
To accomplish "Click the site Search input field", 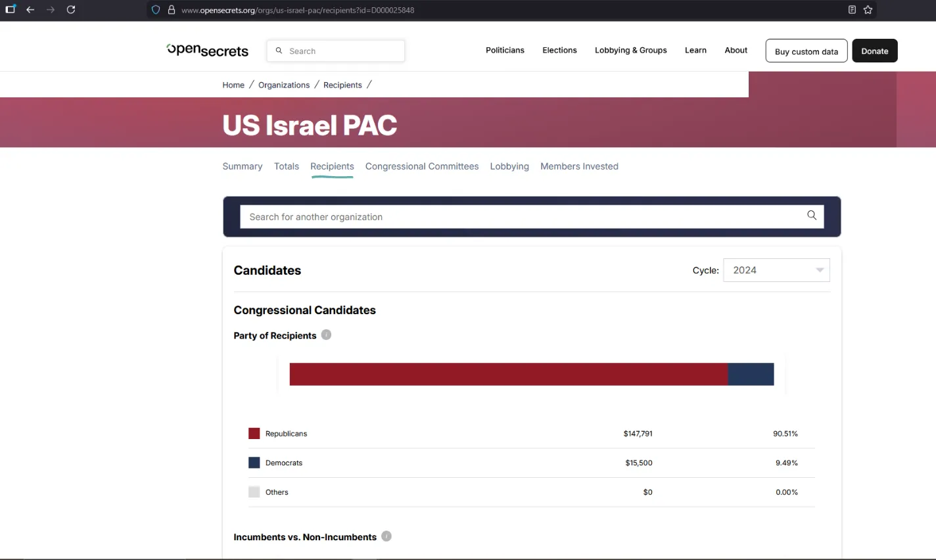I will coord(336,51).
